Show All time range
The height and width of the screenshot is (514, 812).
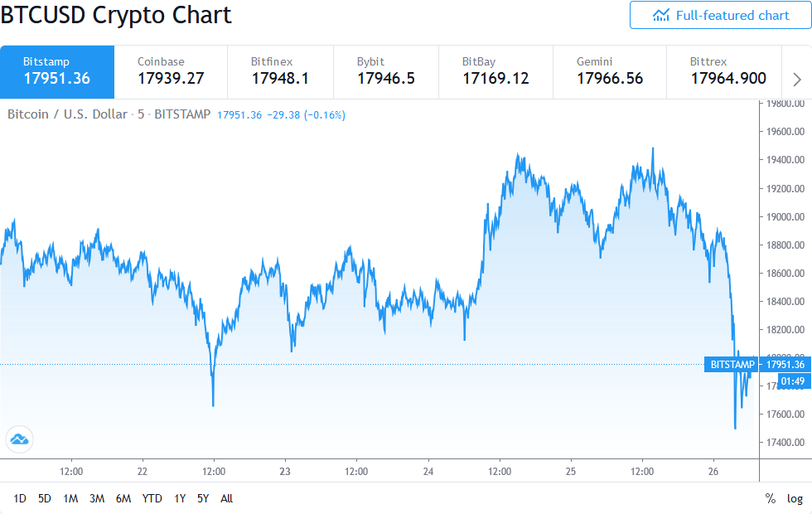tap(226, 498)
